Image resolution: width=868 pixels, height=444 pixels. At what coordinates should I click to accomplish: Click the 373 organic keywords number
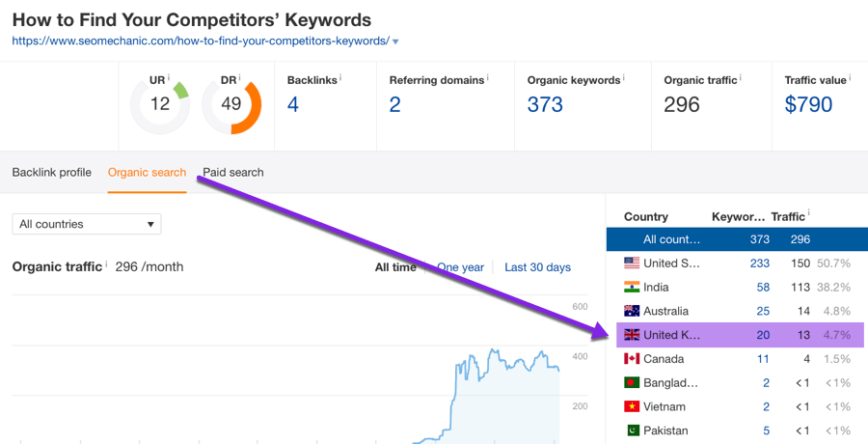pos(545,104)
